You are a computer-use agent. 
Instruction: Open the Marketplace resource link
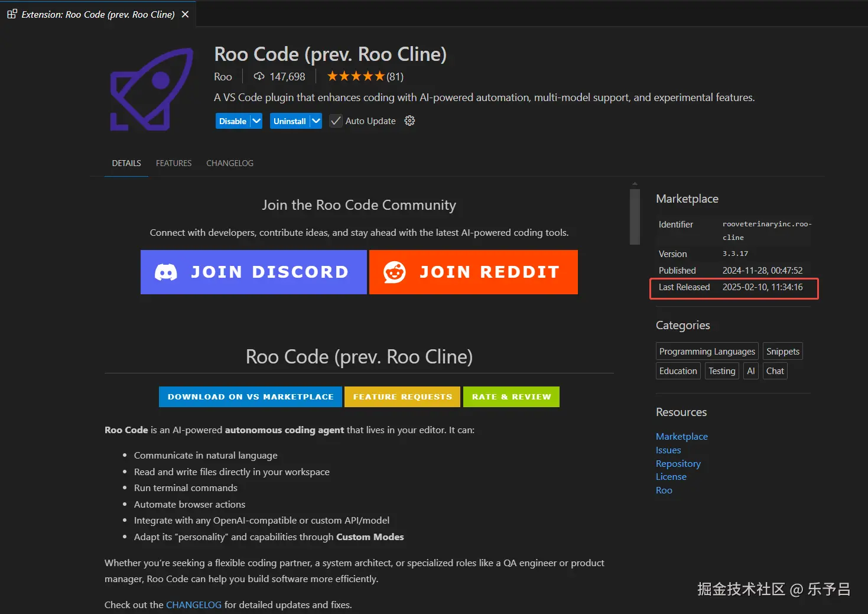(682, 436)
